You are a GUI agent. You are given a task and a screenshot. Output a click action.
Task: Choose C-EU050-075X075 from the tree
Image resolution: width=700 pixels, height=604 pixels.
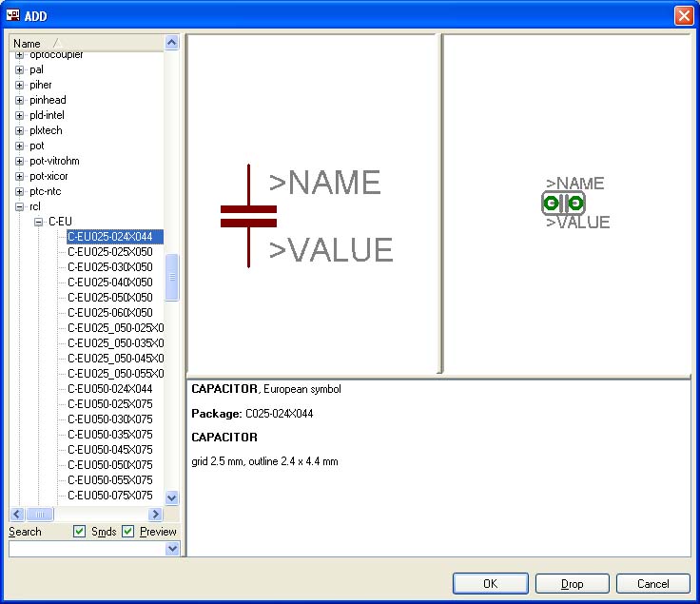(109, 496)
